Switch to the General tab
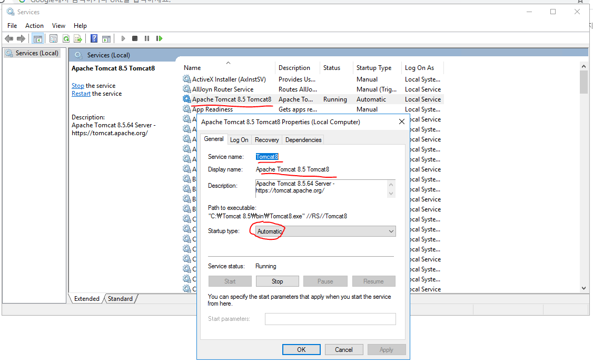The image size is (593, 364). (214, 139)
